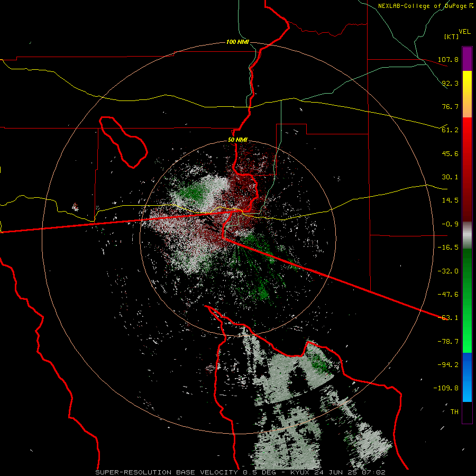This screenshot has height=476, width=476.
Task: Click the blue segment of the velocity color bar
Action: point(467,377)
